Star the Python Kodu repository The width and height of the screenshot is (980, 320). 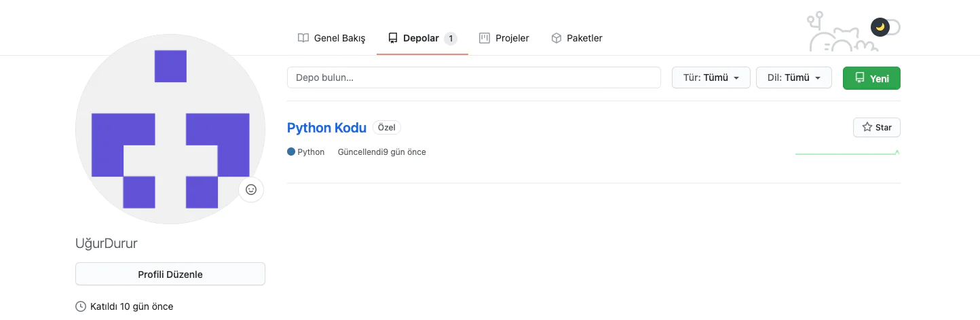[876, 127]
